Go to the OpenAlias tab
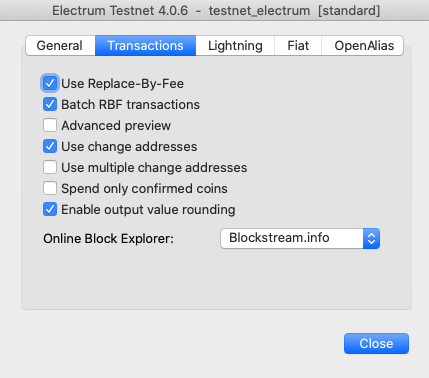This screenshot has width=429, height=378. pos(363,46)
